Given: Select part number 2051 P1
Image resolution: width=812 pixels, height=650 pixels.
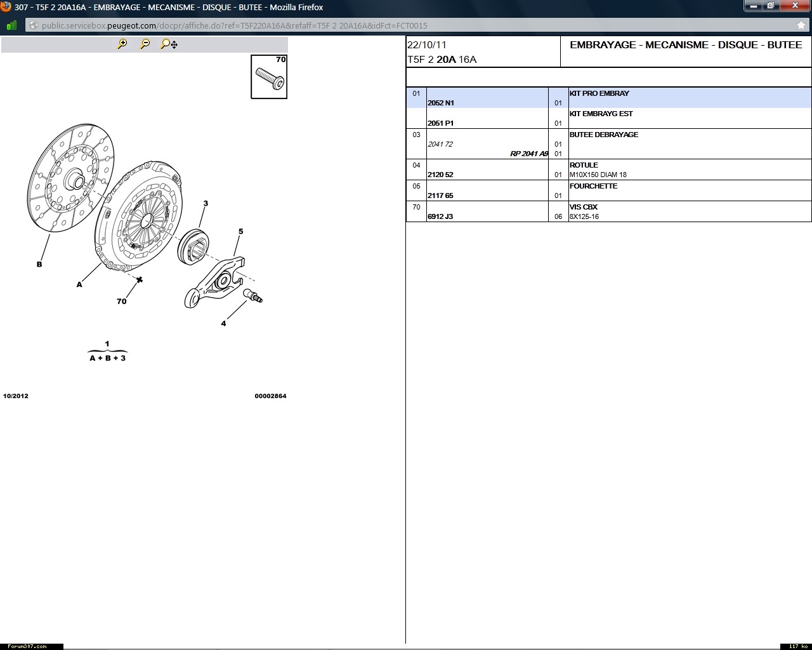Looking at the screenshot, I should click(x=441, y=123).
